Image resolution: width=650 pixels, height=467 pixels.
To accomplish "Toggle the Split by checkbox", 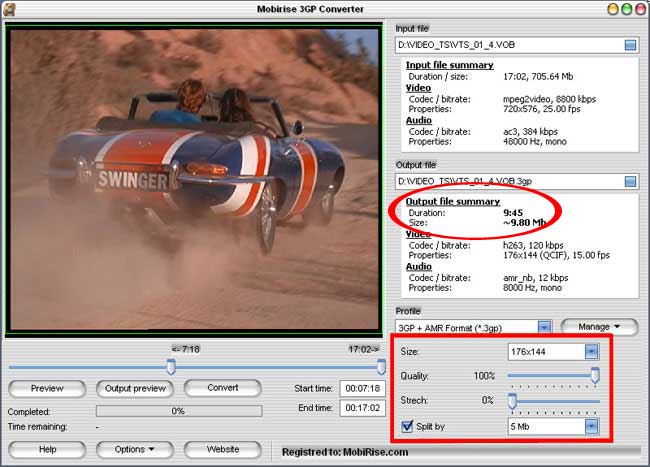I will pyautogui.click(x=407, y=426).
